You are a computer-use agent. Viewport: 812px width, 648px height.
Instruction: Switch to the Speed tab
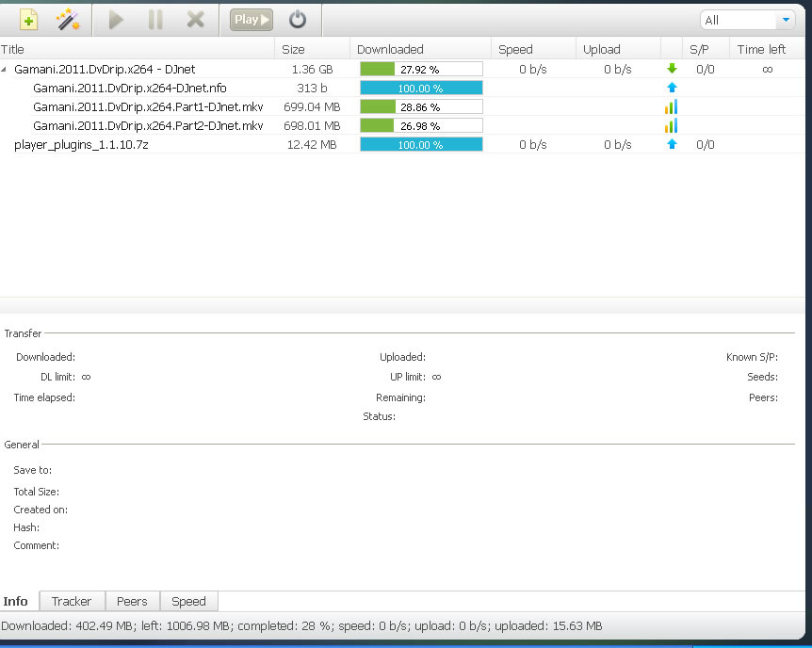click(189, 602)
